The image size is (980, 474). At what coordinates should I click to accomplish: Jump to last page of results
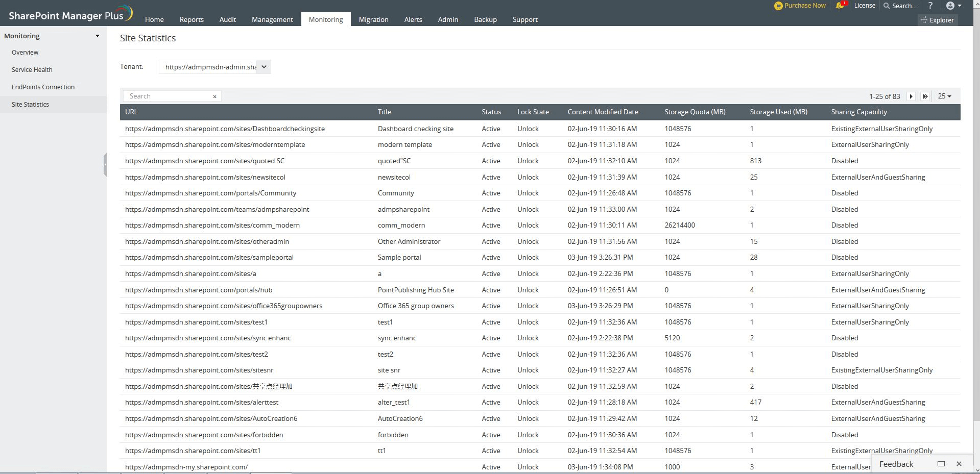point(925,96)
